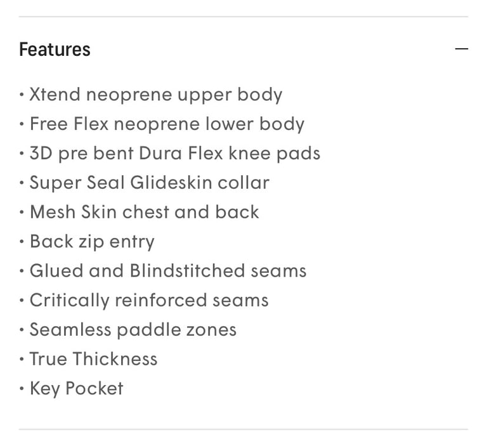487x448 pixels.
Task: Click 'Free Flex neoprene lower body' item
Action: coord(167,124)
